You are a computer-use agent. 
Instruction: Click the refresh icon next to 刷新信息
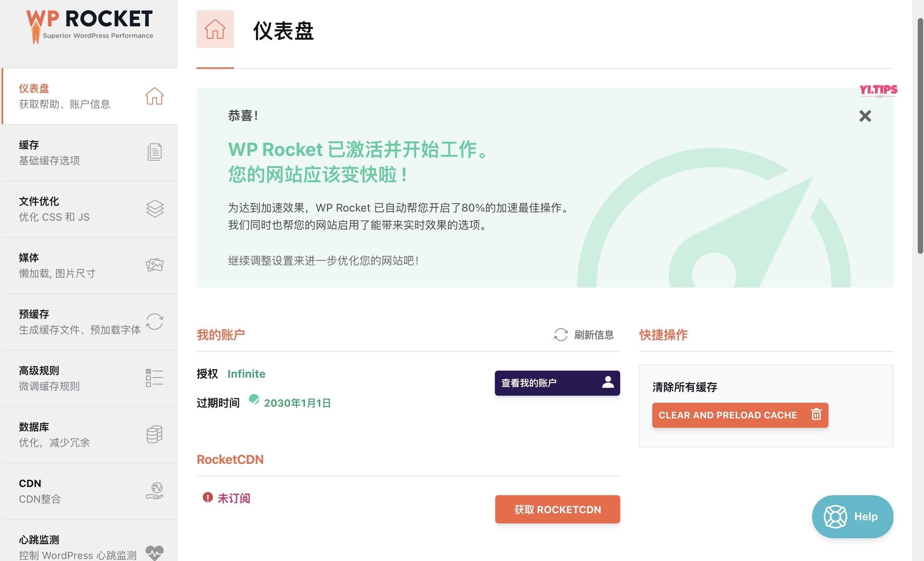pyautogui.click(x=561, y=335)
